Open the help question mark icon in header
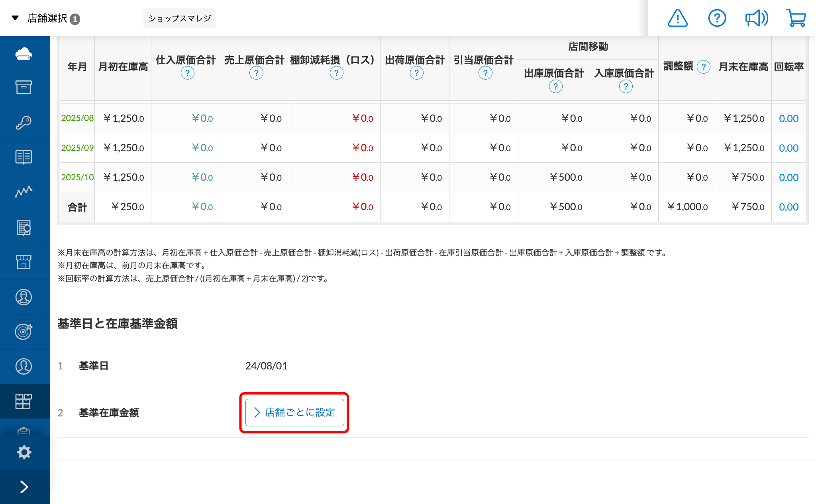Screen dimensions: 816x504 [717, 18]
